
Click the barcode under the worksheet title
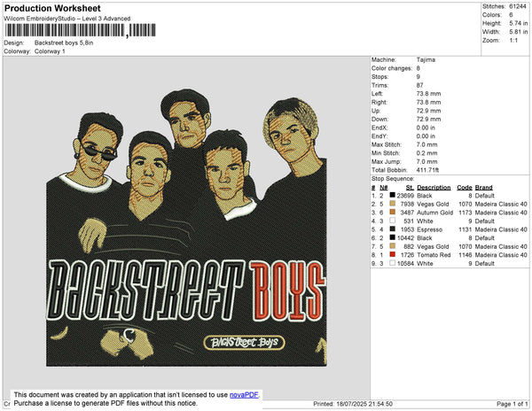80,30
